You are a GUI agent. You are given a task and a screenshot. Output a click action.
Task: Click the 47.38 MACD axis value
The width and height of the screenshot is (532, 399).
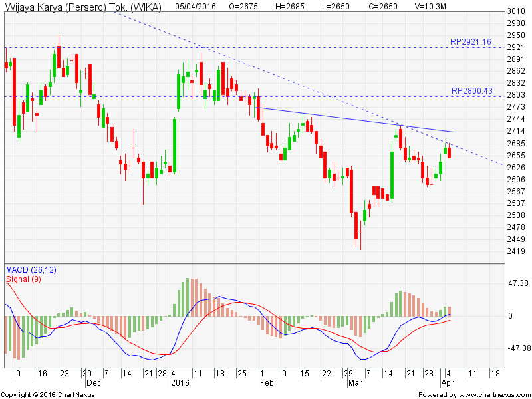tap(519, 283)
